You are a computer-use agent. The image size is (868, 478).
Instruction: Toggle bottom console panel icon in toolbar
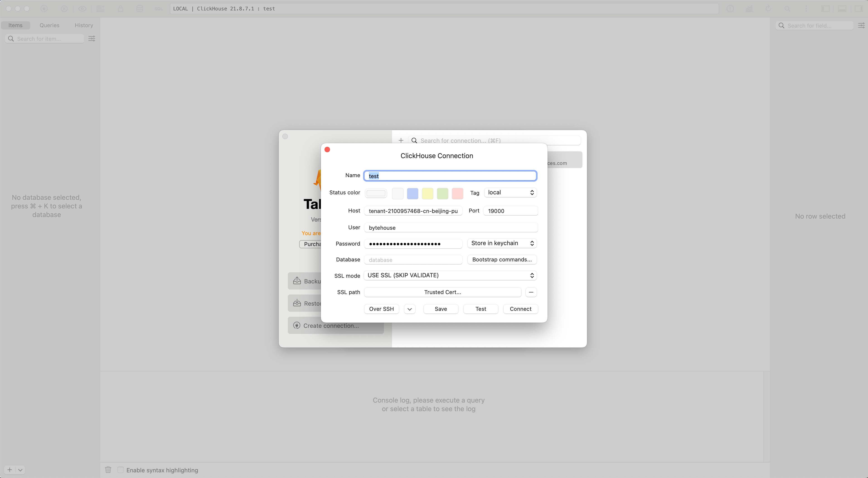842,9
